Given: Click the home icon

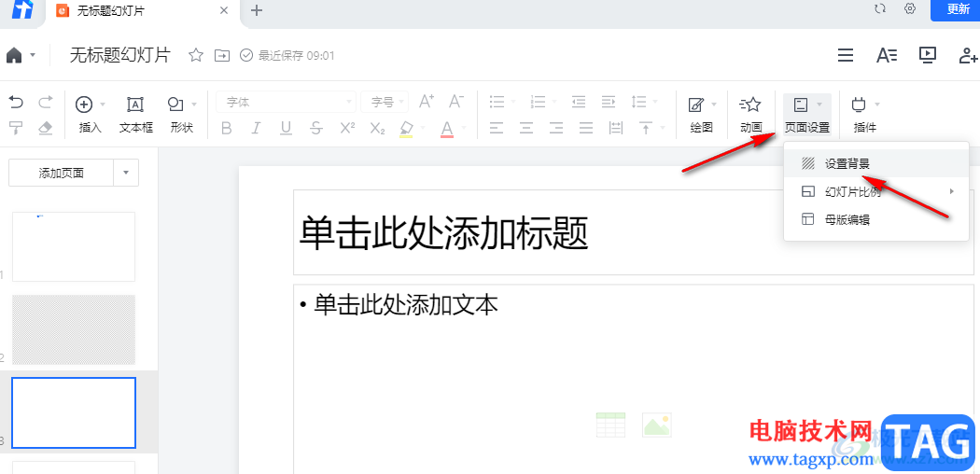Looking at the screenshot, I should point(14,56).
